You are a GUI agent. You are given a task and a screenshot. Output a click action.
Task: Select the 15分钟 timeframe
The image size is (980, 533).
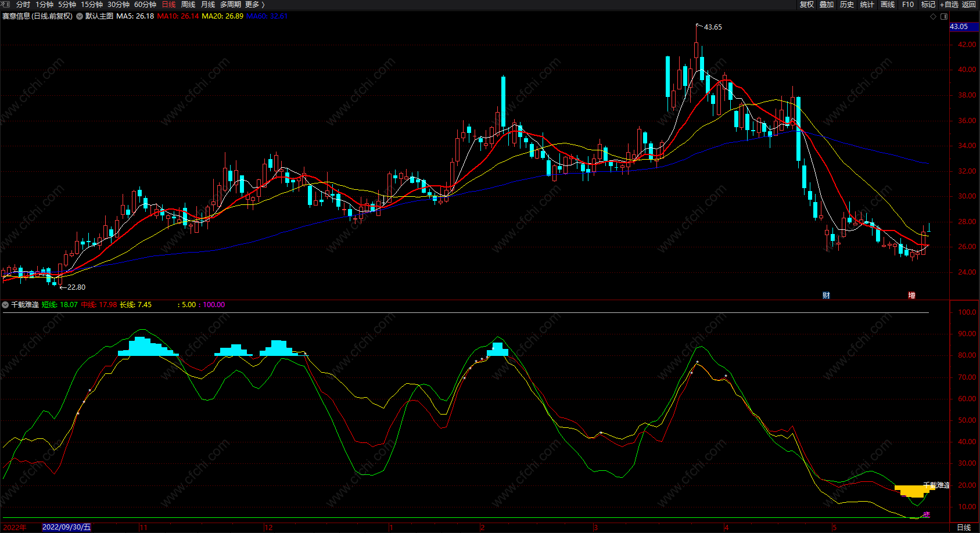[x=92, y=5]
